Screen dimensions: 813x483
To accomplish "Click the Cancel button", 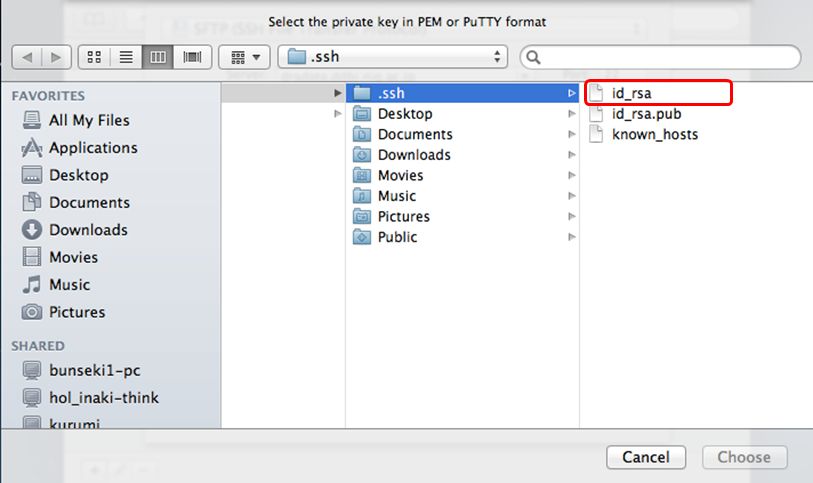I will [x=645, y=457].
